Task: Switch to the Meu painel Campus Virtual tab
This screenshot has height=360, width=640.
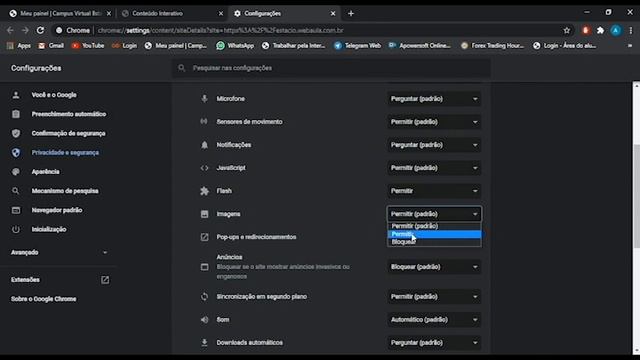Action: [60, 13]
